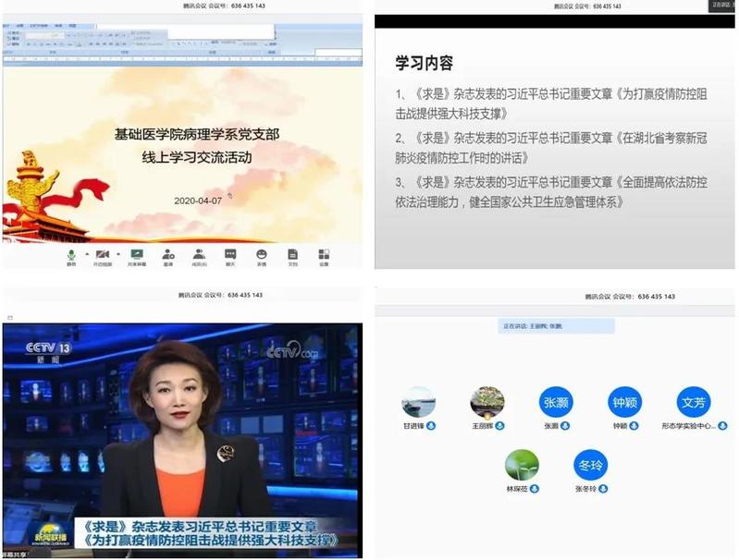
Task: Click the name label 张冬玲
Action: (585, 489)
